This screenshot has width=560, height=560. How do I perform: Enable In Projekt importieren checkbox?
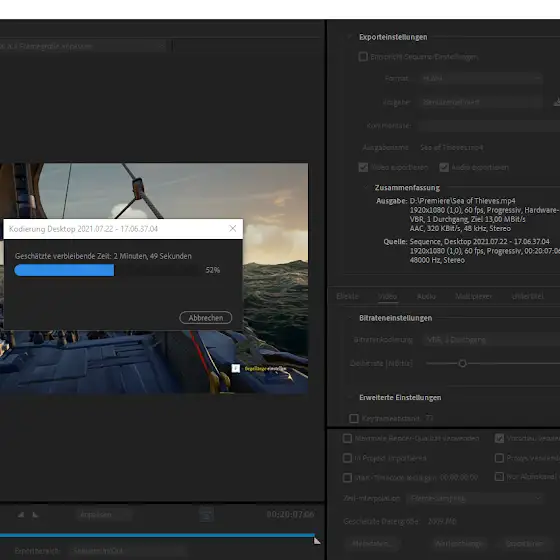click(x=347, y=458)
